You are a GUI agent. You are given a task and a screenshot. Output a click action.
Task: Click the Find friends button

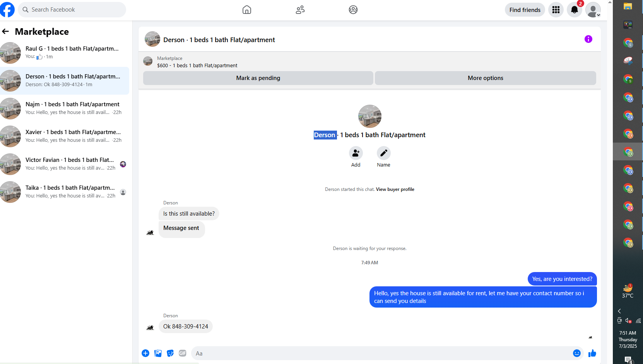[x=525, y=10]
